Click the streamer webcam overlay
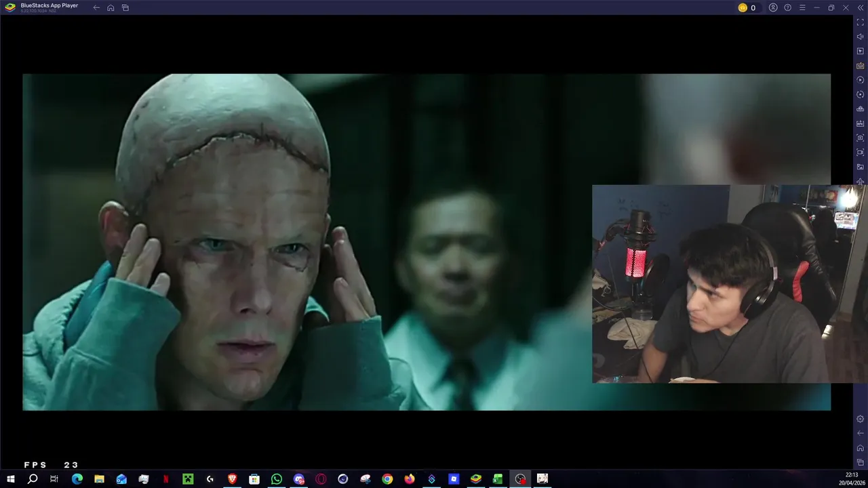The width and height of the screenshot is (868, 488). coord(730,284)
